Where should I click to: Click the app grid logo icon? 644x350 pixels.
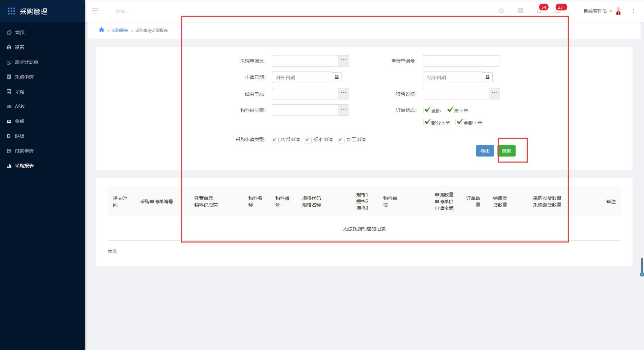coord(11,11)
